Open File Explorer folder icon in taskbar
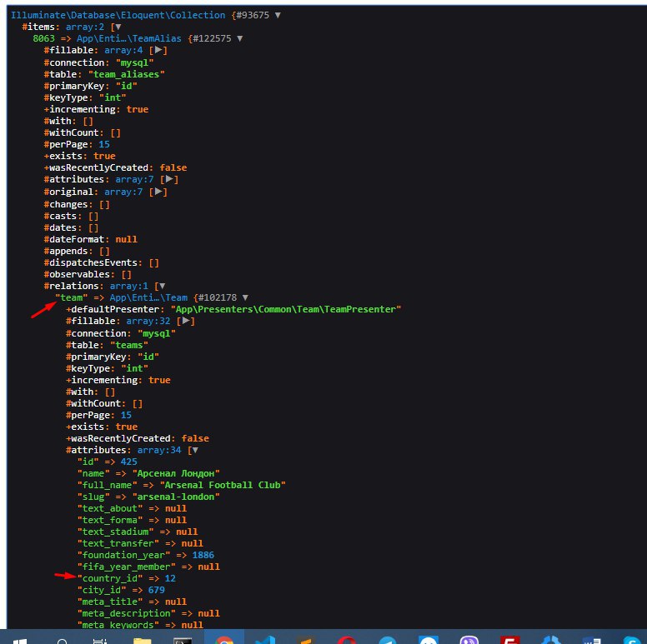Screen dimensions: 647x644 pyautogui.click(x=143, y=639)
